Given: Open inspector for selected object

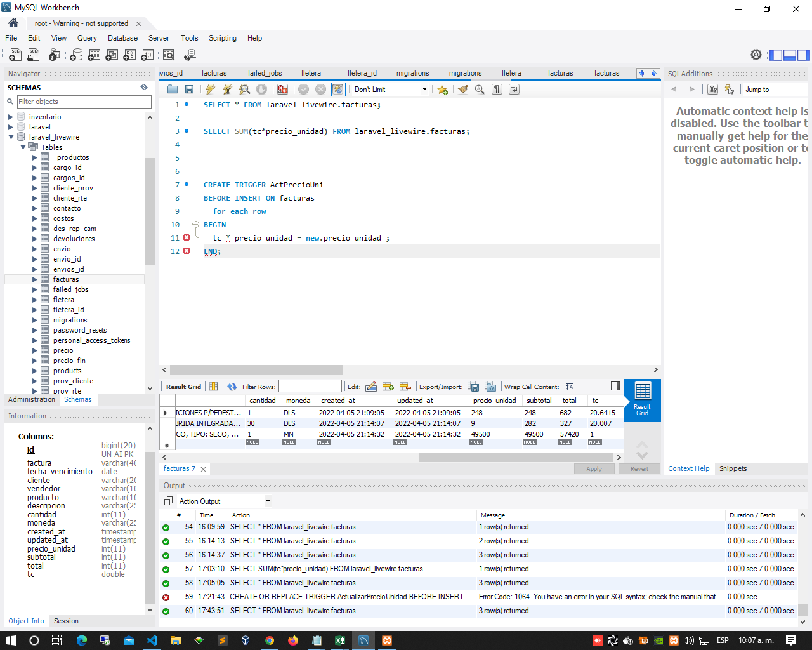Looking at the screenshot, I should [55, 55].
